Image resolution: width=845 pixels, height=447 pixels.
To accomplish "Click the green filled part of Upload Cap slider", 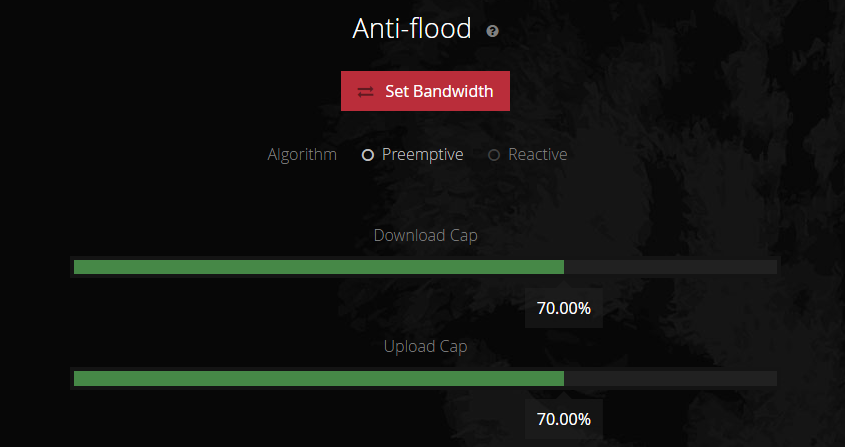I will pyautogui.click(x=318, y=379).
